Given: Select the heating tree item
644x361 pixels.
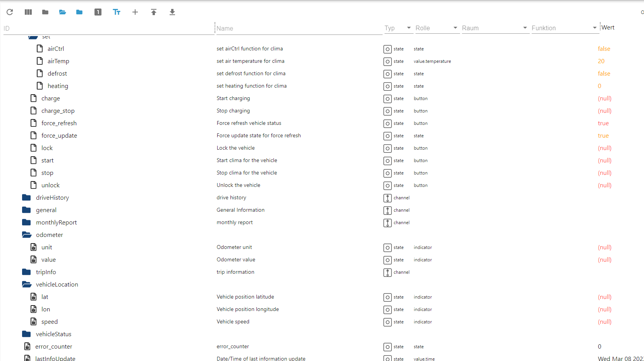Looking at the screenshot, I should pyautogui.click(x=58, y=86).
